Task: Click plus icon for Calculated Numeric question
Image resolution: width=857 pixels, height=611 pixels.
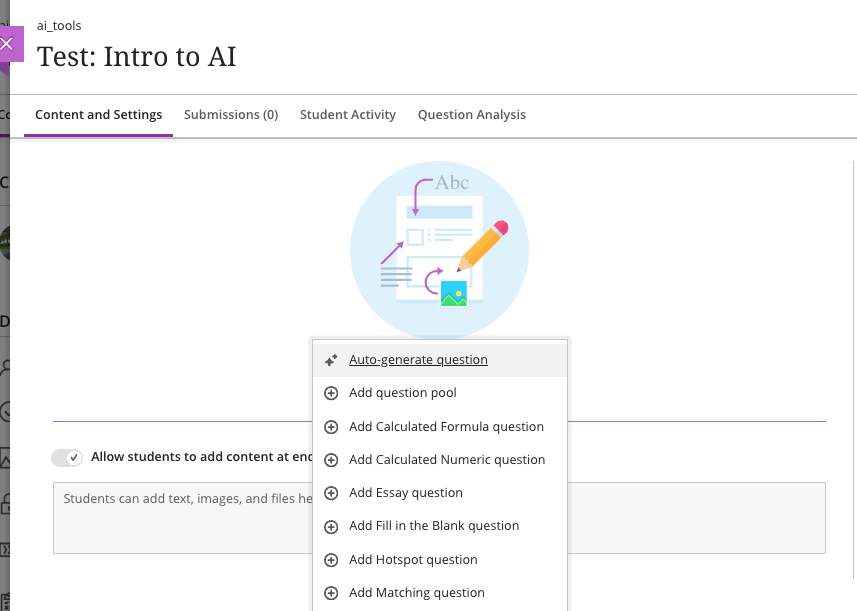Action: click(x=332, y=460)
